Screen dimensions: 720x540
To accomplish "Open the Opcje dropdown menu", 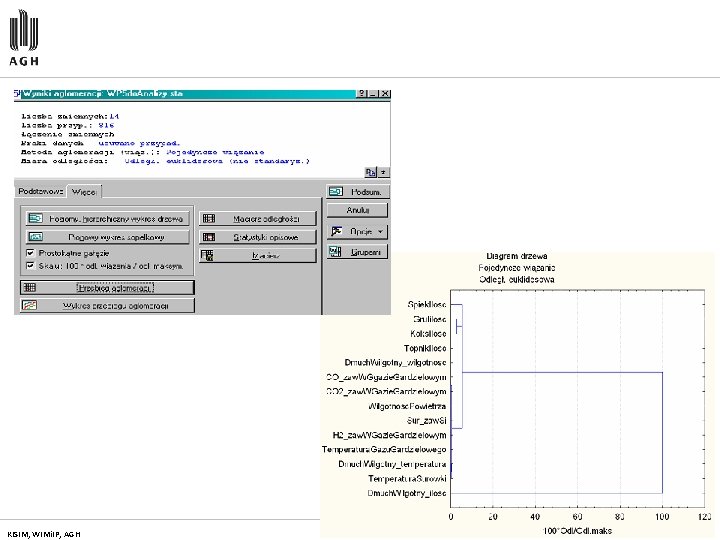I will [x=357, y=231].
